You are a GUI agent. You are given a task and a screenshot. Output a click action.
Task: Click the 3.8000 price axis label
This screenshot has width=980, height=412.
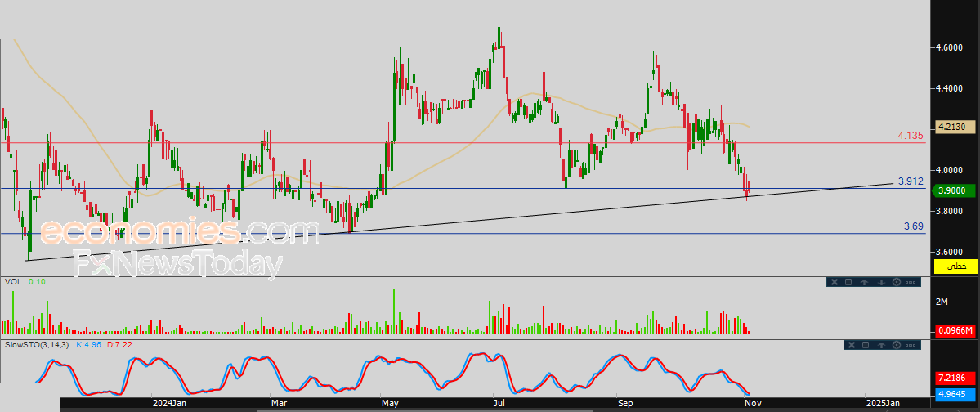(x=948, y=211)
